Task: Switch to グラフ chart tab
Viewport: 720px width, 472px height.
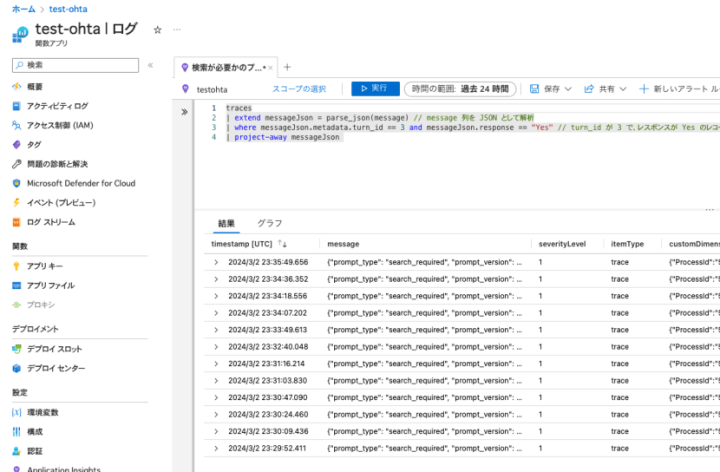Action: tap(270, 223)
